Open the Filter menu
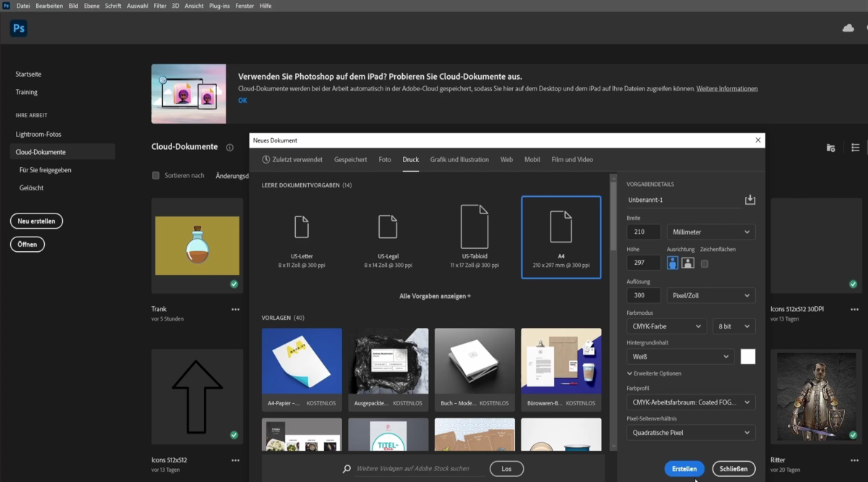Image resolution: width=868 pixels, height=482 pixels. 159,5
